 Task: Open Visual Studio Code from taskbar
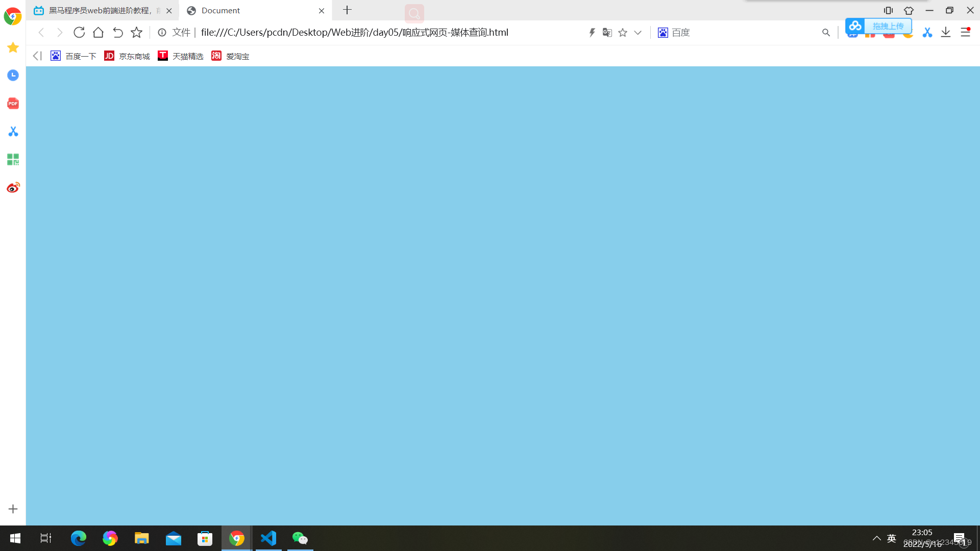coord(268,538)
